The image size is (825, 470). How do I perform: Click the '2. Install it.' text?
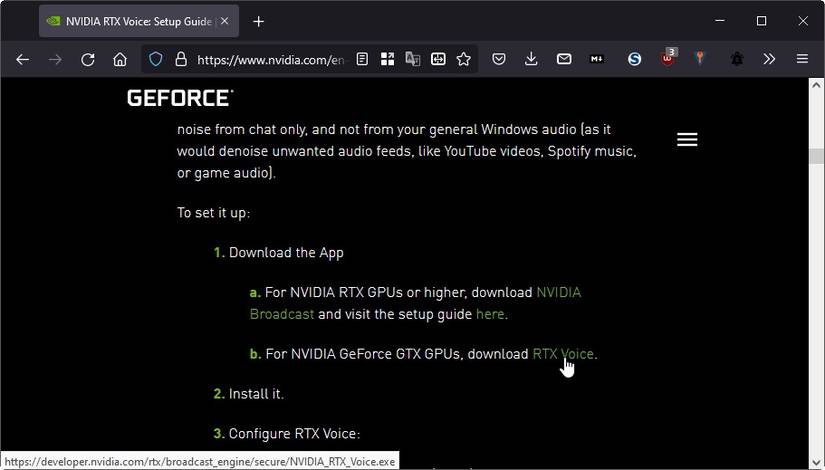[248, 394]
